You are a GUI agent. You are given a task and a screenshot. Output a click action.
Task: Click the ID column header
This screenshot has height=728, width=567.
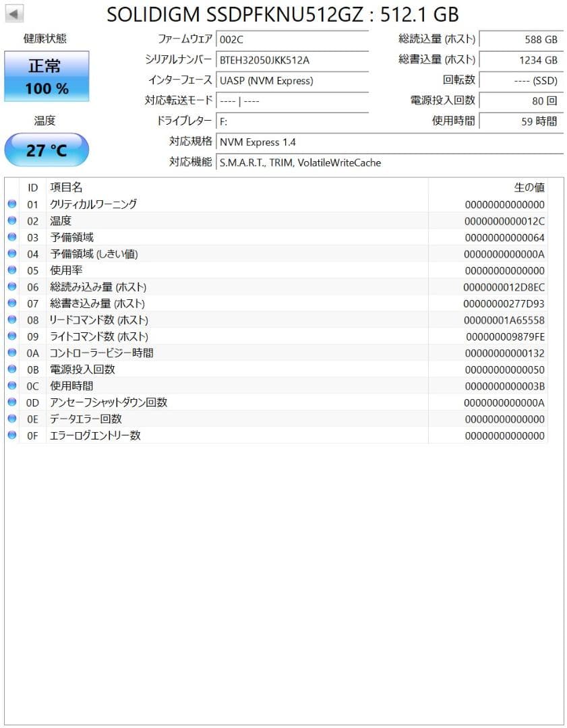(32, 187)
